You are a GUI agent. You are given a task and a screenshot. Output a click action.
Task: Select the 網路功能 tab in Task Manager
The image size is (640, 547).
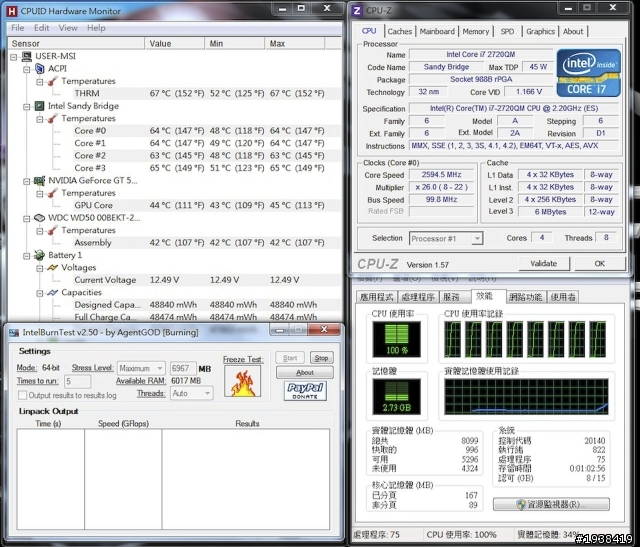coord(525,297)
